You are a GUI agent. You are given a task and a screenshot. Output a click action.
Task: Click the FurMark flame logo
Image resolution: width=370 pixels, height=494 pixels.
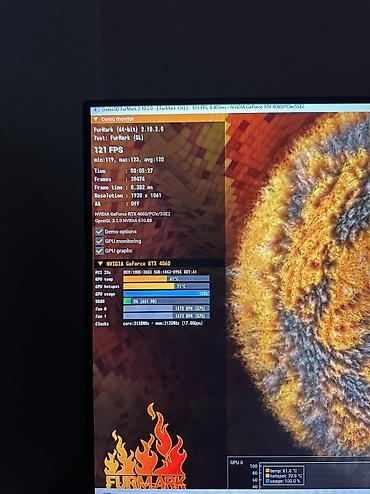[x=145, y=447]
